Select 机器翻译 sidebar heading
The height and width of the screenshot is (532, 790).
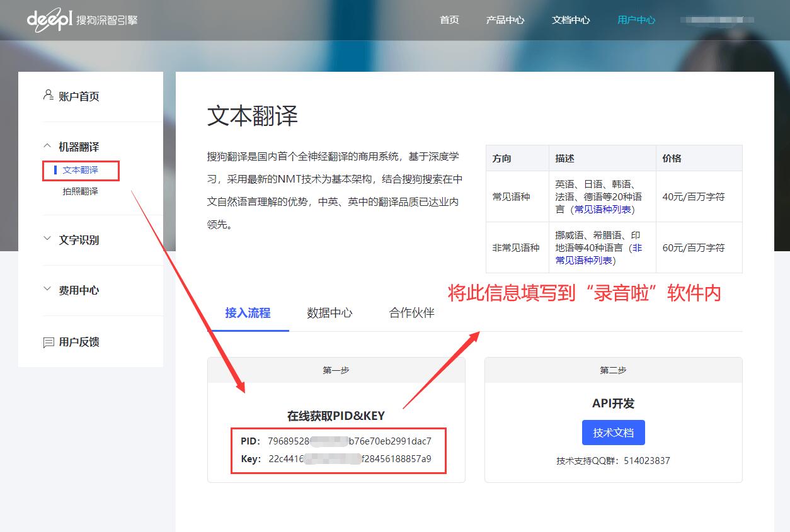point(79,147)
